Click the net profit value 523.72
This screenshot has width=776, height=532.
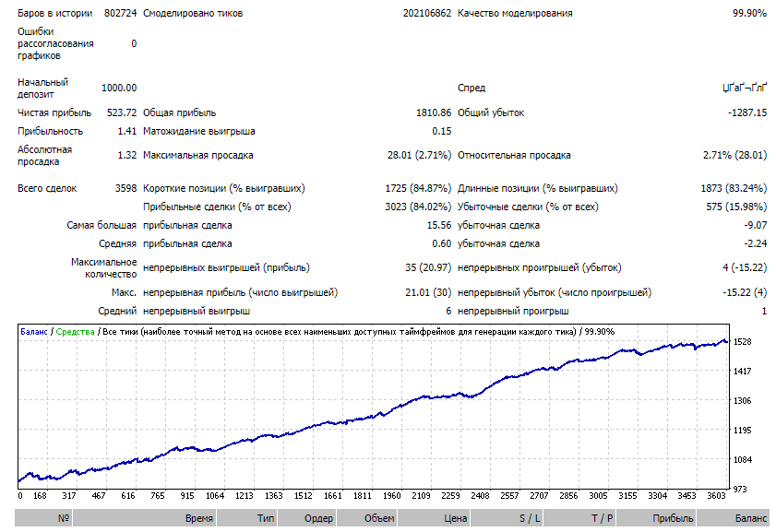tap(122, 112)
